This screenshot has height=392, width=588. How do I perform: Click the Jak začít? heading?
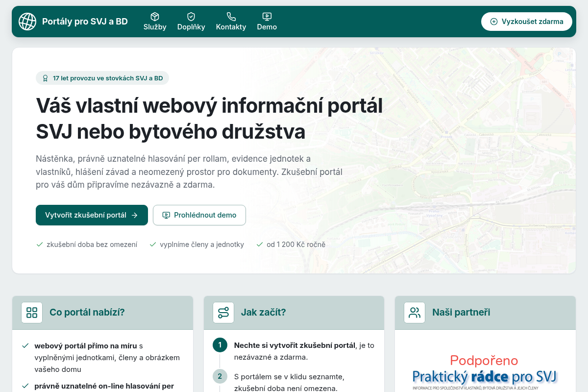(263, 313)
